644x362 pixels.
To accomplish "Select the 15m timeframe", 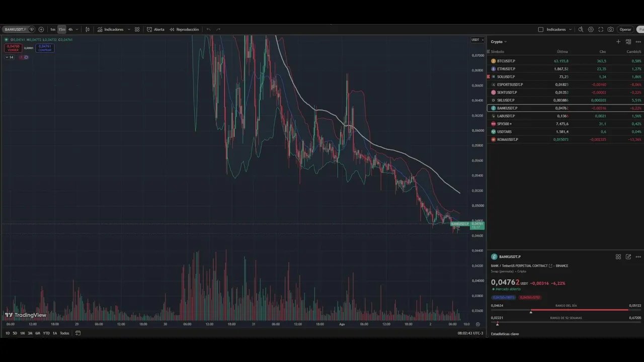I will click(61, 30).
